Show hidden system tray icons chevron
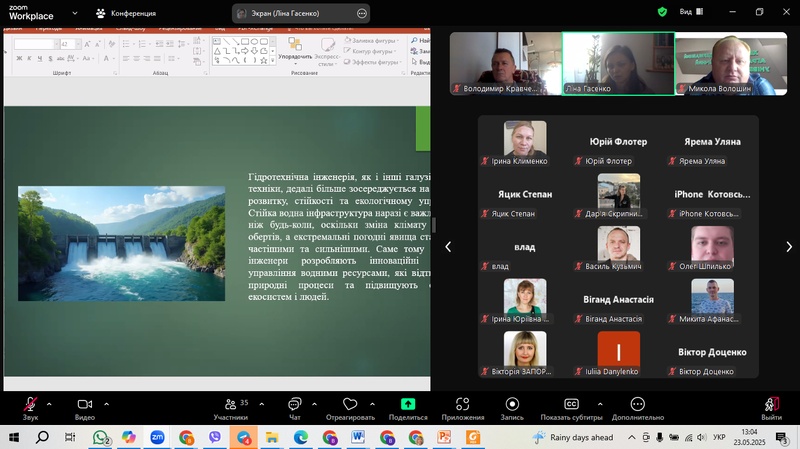The image size is (800, 449). [x=632, y=437]
